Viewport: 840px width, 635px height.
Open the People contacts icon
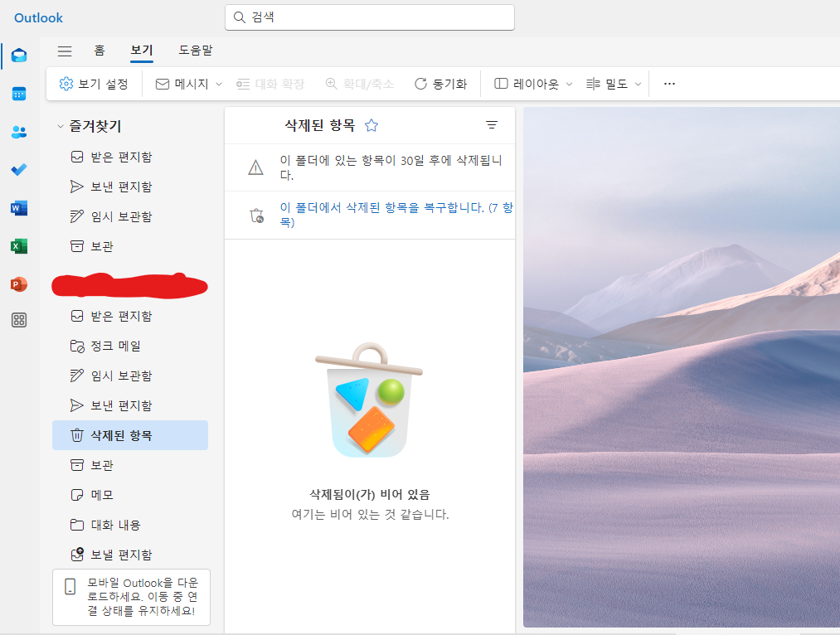[x=19, y=132]
